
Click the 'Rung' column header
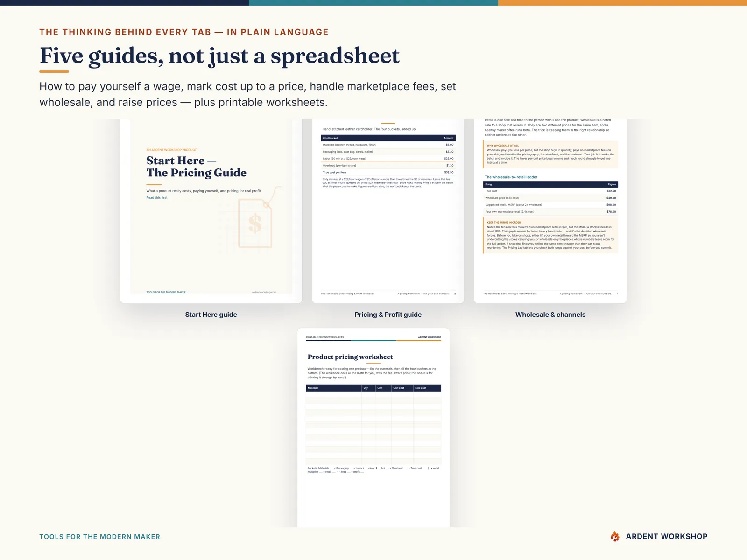[x=488, y=184]
